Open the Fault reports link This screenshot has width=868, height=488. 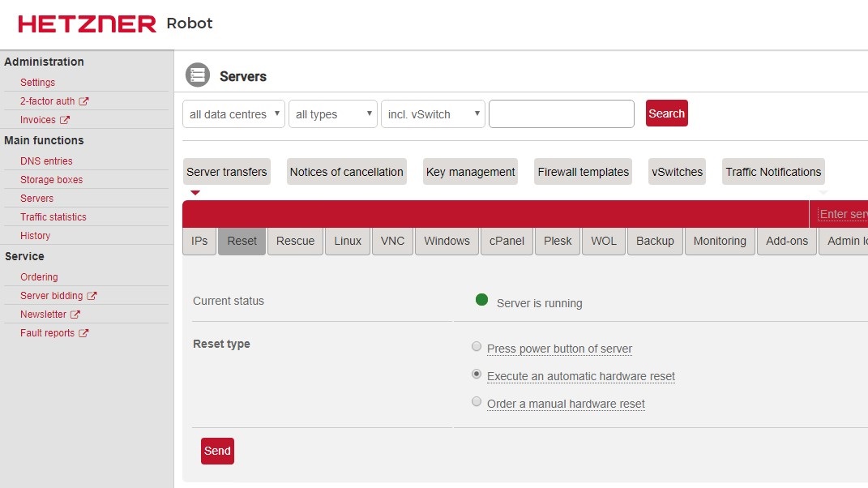pyautogui.click(x=48, y=333)
